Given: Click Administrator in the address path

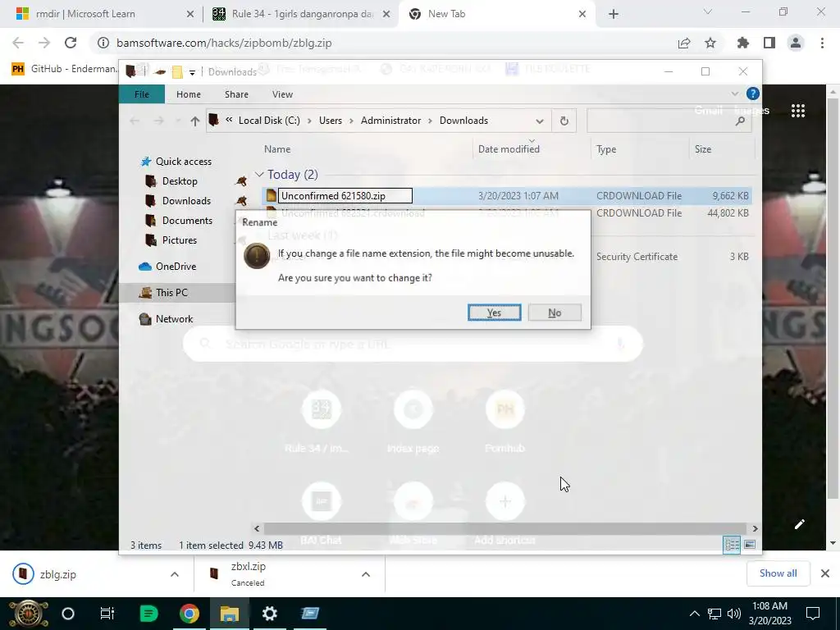Looking at the screenshot, I should [390, 121].
